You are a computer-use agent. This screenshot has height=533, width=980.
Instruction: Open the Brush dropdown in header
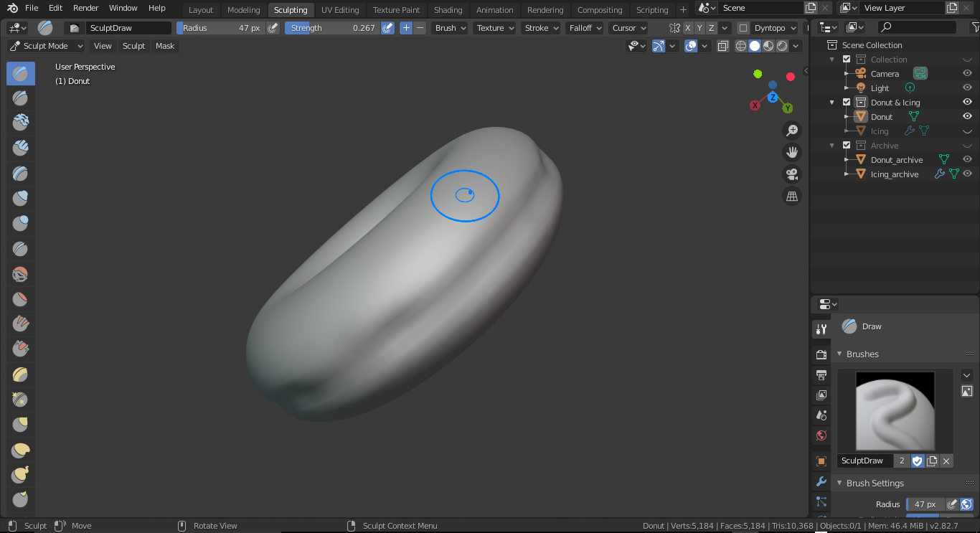click(x=450, y=28)
